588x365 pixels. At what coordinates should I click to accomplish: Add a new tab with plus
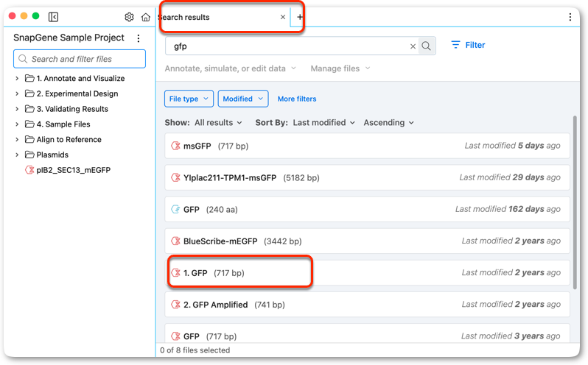[300, 17]
